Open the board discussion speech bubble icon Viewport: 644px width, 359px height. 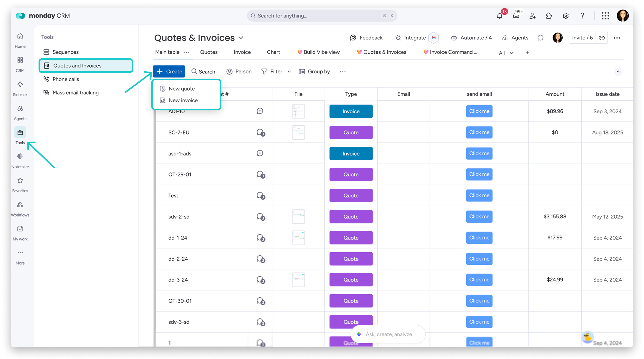click(540, 38)
